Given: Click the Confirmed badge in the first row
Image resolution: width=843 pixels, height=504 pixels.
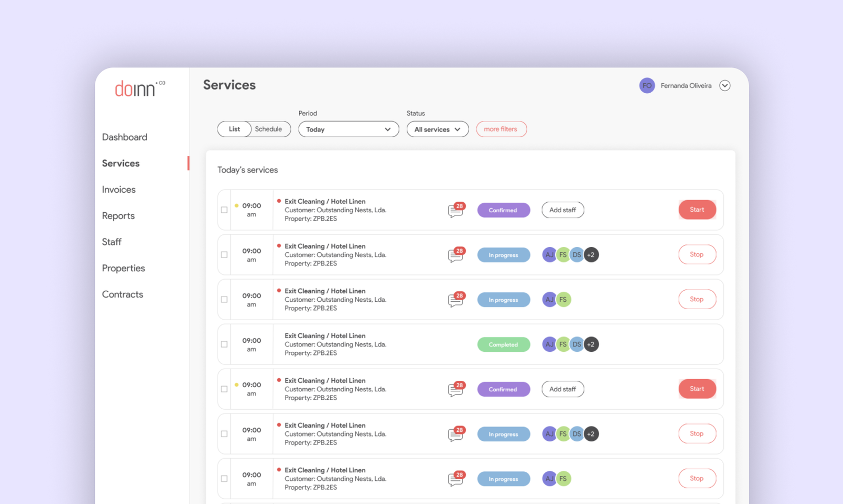Looking at the screenshot, I should 504,210.
